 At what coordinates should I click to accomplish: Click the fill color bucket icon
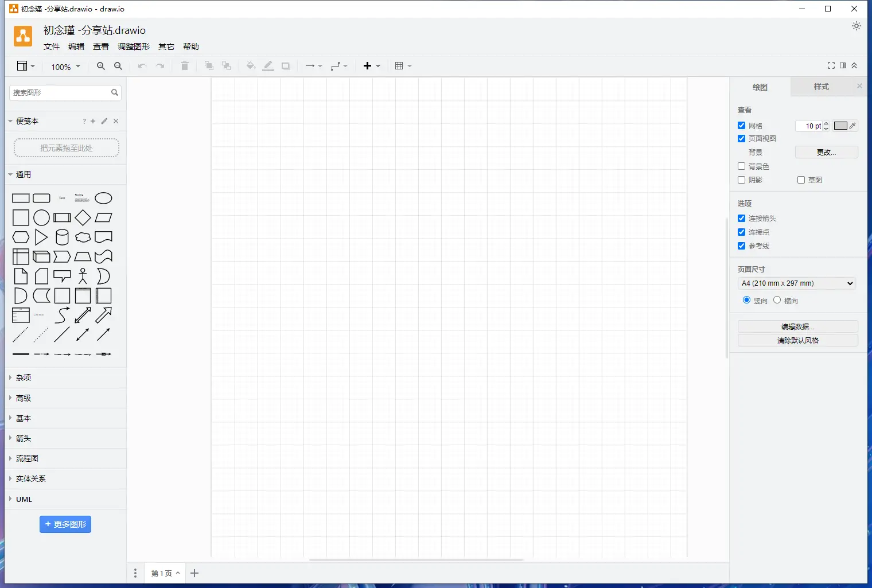pos(251,66)
